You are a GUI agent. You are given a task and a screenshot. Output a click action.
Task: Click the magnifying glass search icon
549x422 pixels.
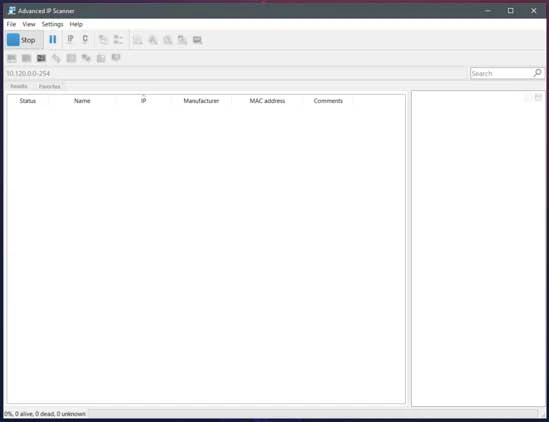click(537, 73)
